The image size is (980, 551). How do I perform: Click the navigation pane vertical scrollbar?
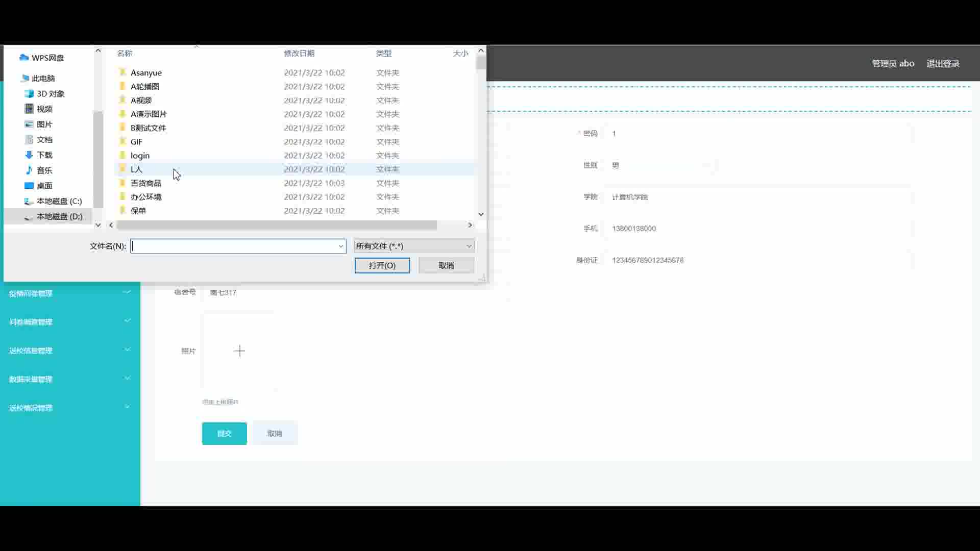coord(98,159)
